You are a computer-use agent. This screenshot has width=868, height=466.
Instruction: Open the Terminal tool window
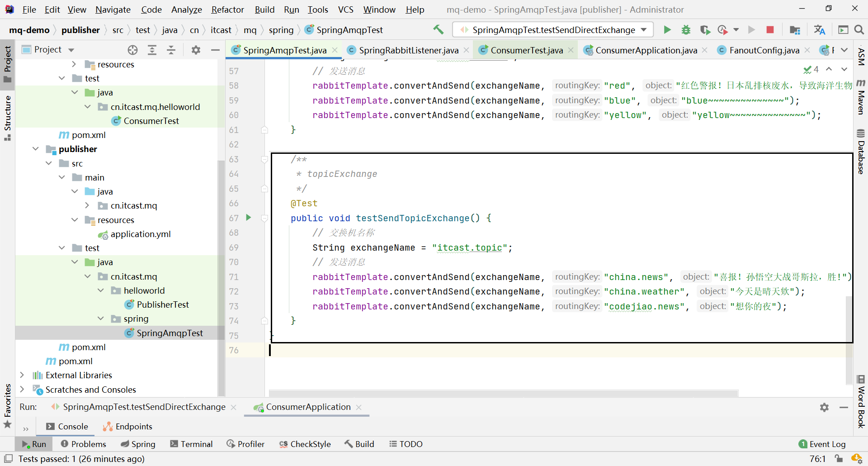coord(191,444)
